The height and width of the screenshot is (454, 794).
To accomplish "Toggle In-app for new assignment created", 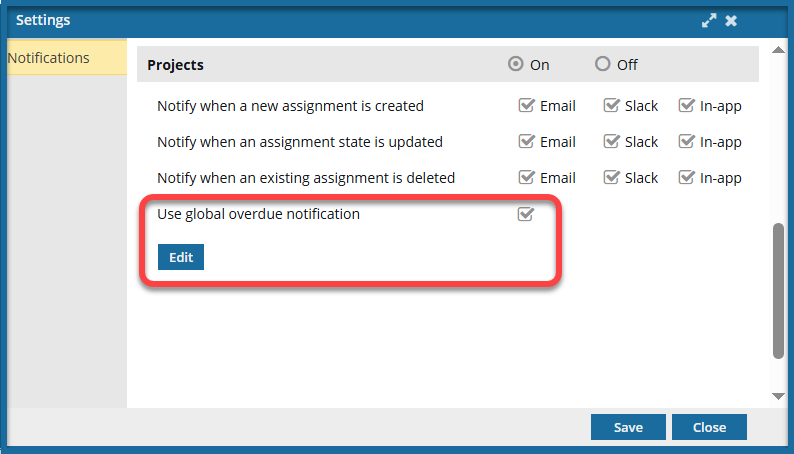I will pyautogui.click(x=686, y=106).
